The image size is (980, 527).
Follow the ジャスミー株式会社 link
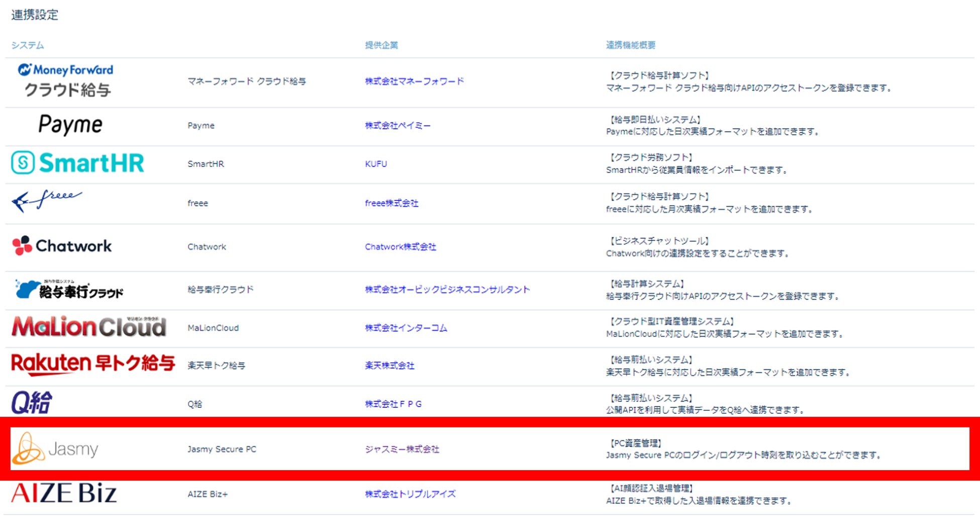tap(402, 449)
